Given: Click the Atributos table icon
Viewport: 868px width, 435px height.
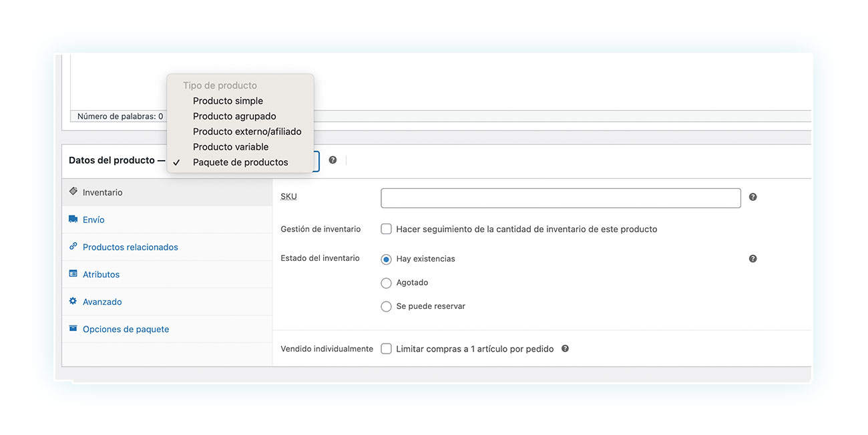Looking at the screenshot, I should click(x=73, y=274).
